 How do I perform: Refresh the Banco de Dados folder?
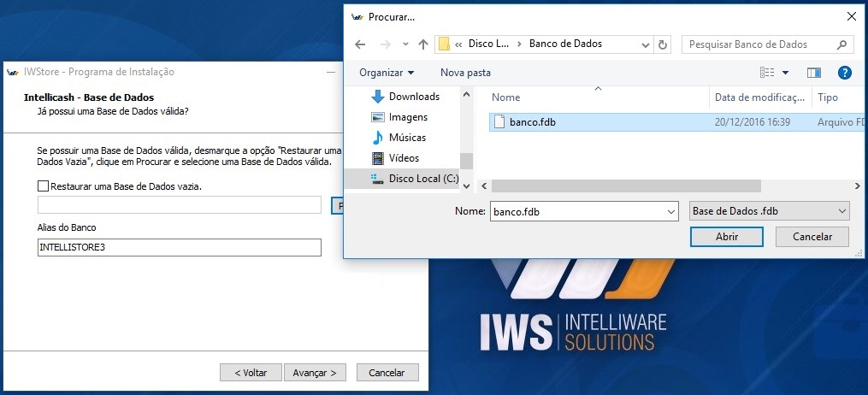click(x=662, y=44)
